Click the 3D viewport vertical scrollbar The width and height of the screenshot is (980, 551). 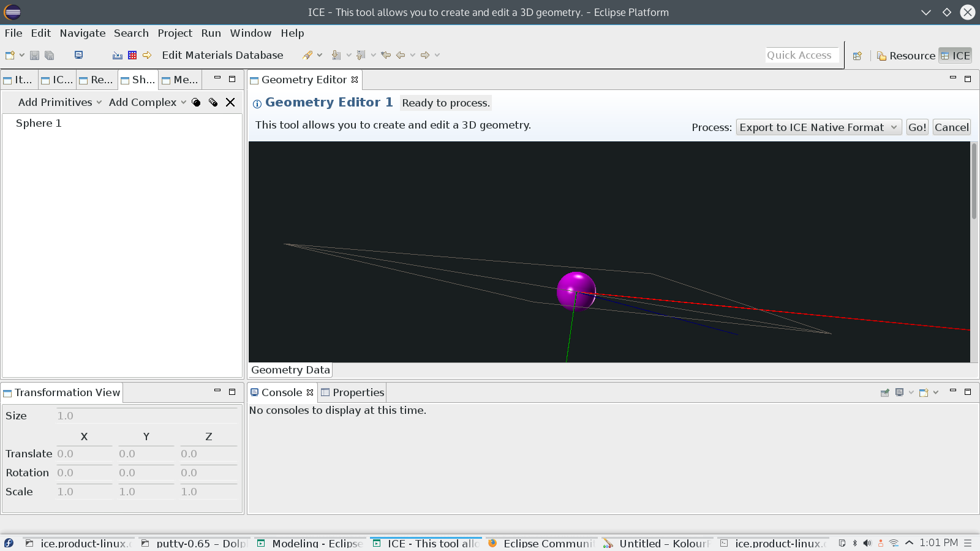(974, 181)
